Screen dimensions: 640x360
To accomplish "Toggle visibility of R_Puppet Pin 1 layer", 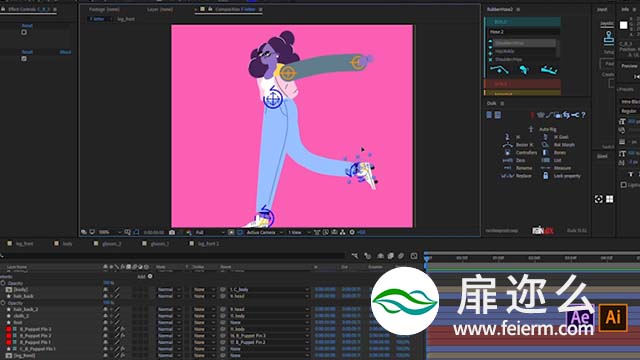I will click(105, 342).
